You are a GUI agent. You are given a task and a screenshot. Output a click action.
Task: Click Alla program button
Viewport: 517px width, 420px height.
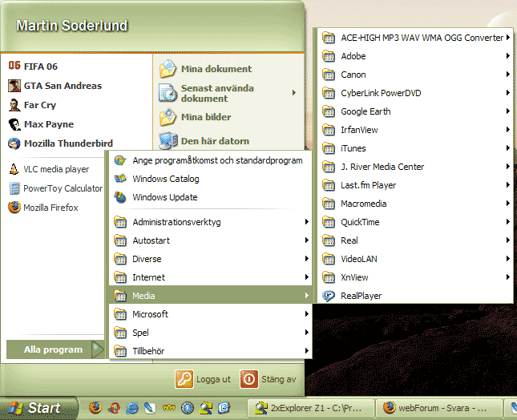click(55, 349)
